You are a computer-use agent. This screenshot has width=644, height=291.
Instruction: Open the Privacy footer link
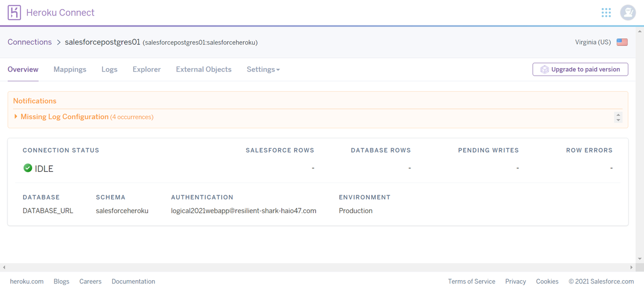pyautogui.click(x=516, y=281)
